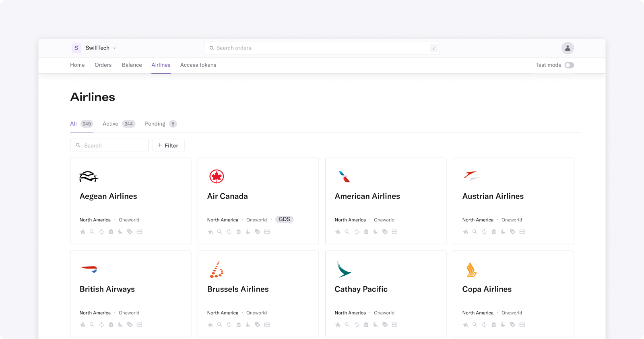Click the Brussels Airlines logo
644x339 pixels.
pos(217,269)
